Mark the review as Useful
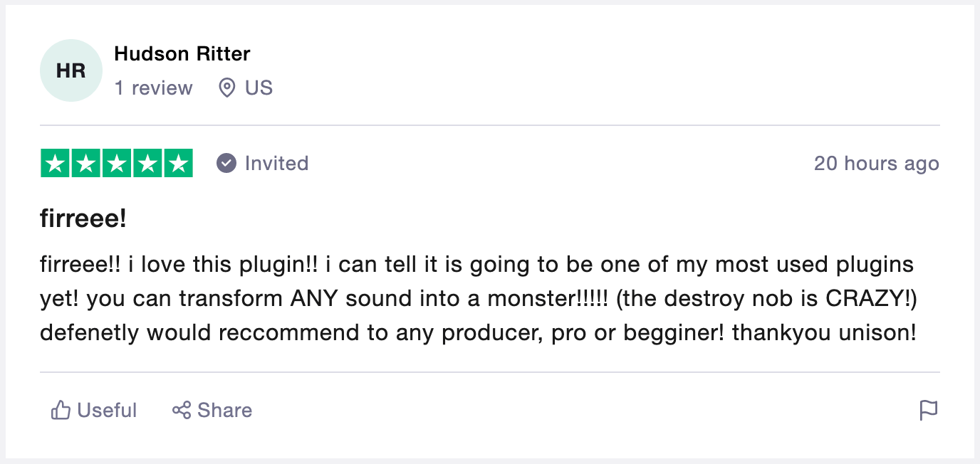 click(x=106, y=411)
